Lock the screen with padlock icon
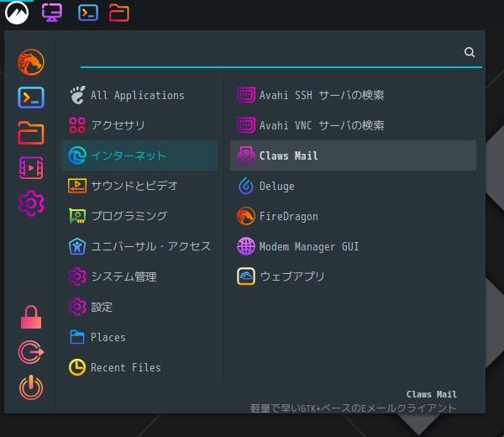This screenshot has width=504, height=437. [31, 317]
